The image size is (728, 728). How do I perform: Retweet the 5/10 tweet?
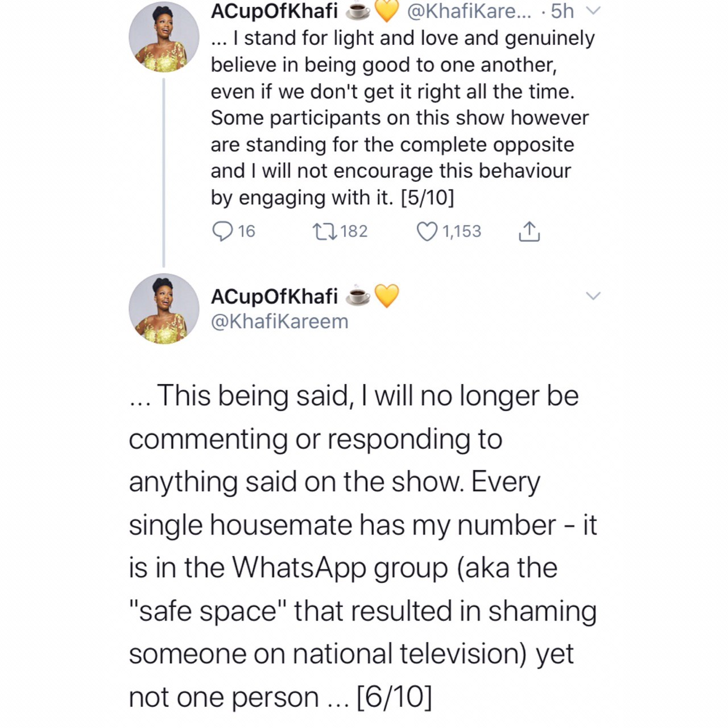325,231
